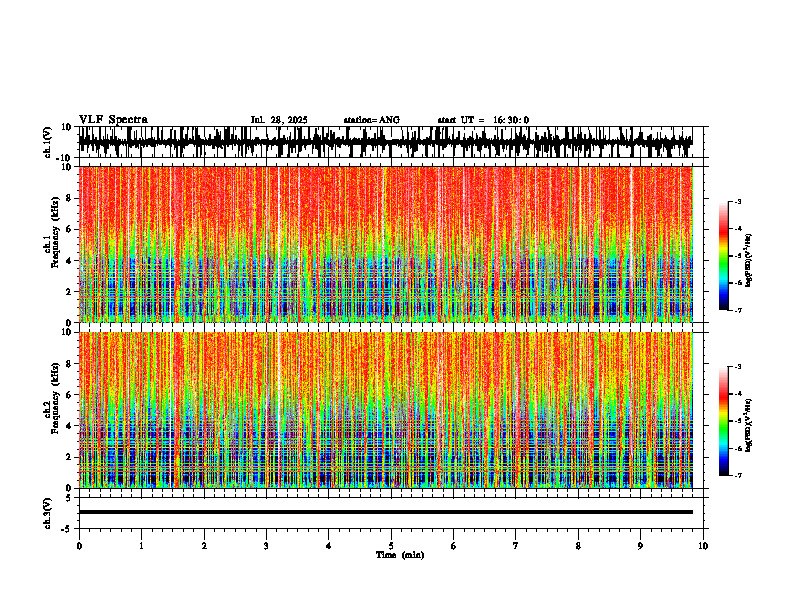Image resolution: width=792 pixels, height=612 pixels.
Task: Click inside the ch.2 spectrogram plot
Action: pos(385,410)
